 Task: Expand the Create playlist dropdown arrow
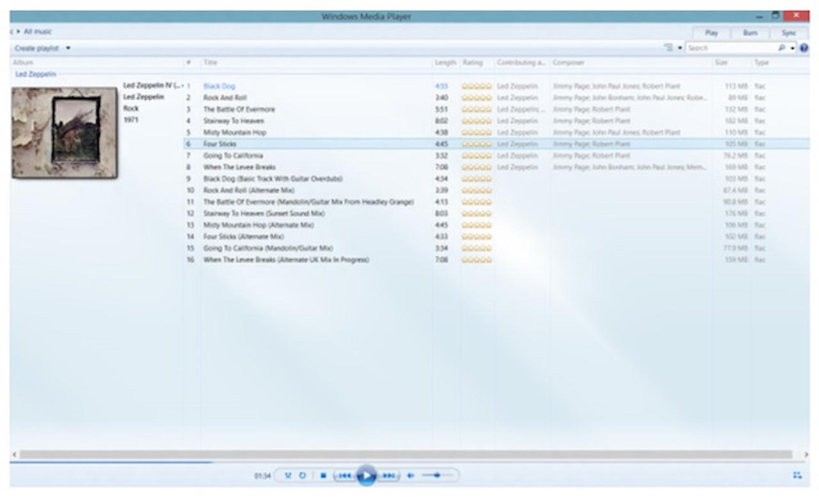click(x=68, y=48)
